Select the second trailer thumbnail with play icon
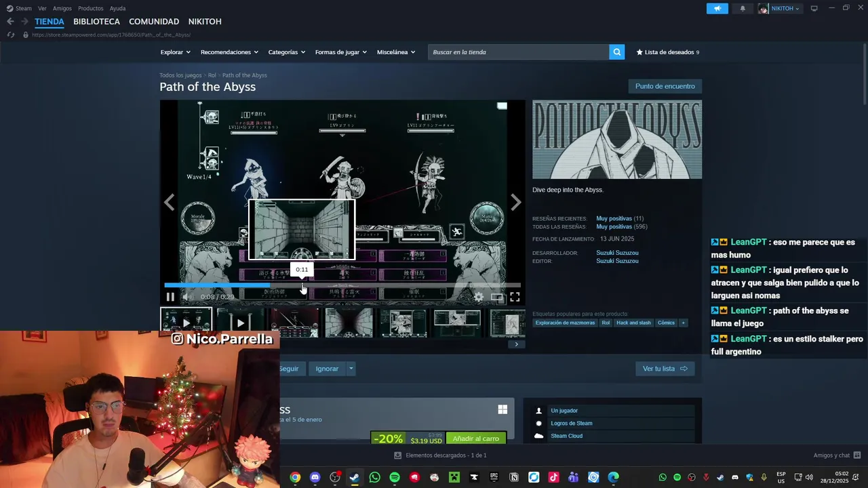868x488 pixels. [x=240, y=323]
